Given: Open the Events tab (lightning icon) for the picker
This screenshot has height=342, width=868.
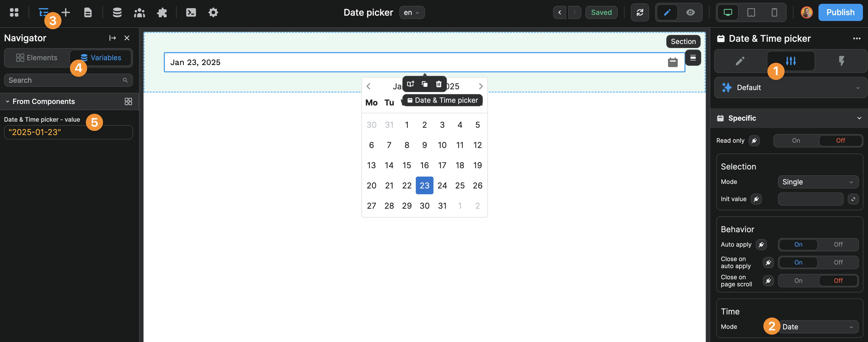Looking at the screenshot, I should (842, 61).
